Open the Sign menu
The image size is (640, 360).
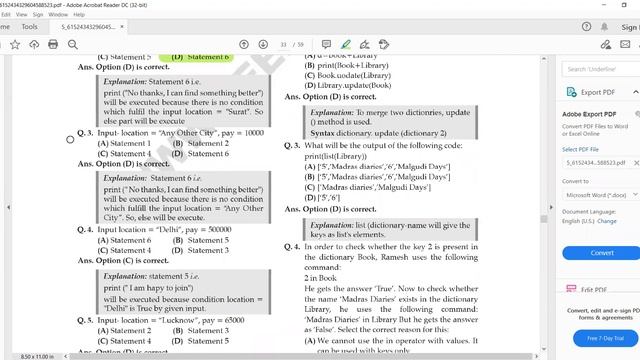[38, 14]
